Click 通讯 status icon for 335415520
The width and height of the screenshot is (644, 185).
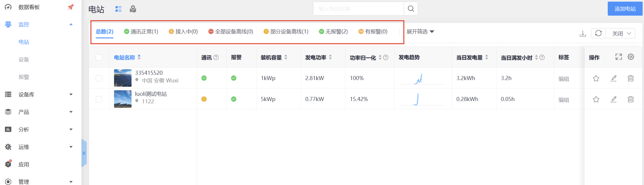[x=204, y=78]
